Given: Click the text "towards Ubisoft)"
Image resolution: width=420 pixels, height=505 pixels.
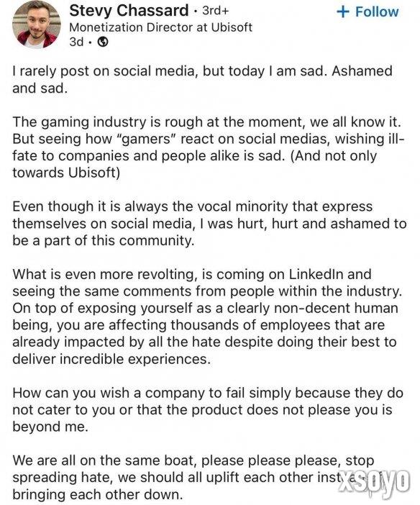Looking at the screenshot, I should click(x=66, y=173).
